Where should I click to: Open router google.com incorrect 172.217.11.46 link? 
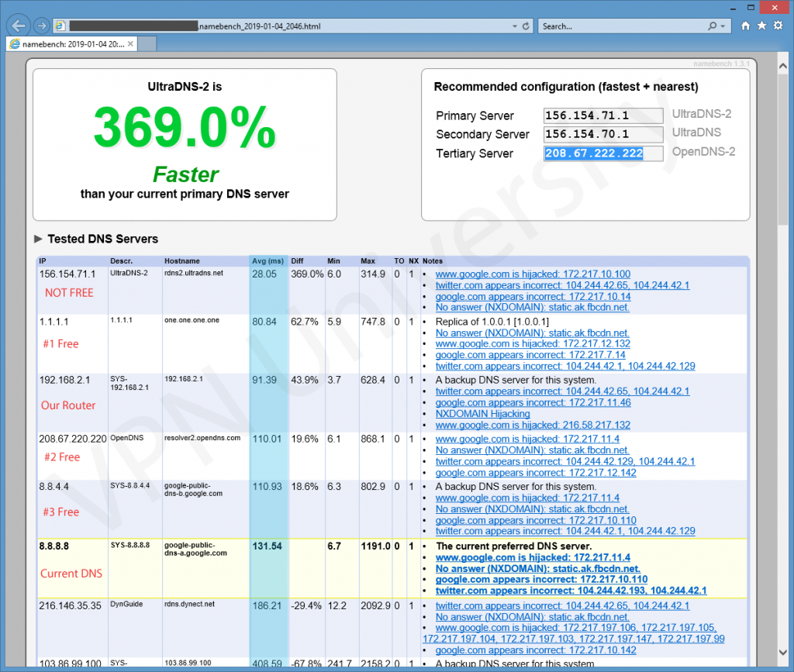click(x=533, y=402)
